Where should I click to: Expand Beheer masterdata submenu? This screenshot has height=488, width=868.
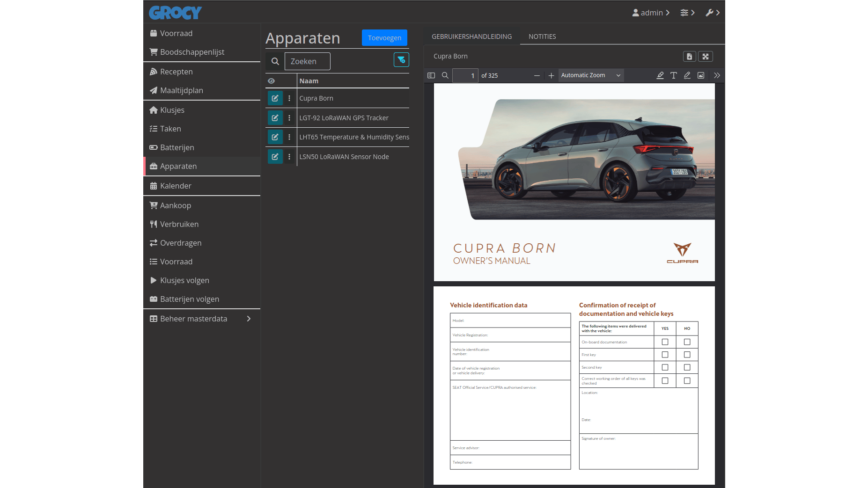tap(202, 319)
